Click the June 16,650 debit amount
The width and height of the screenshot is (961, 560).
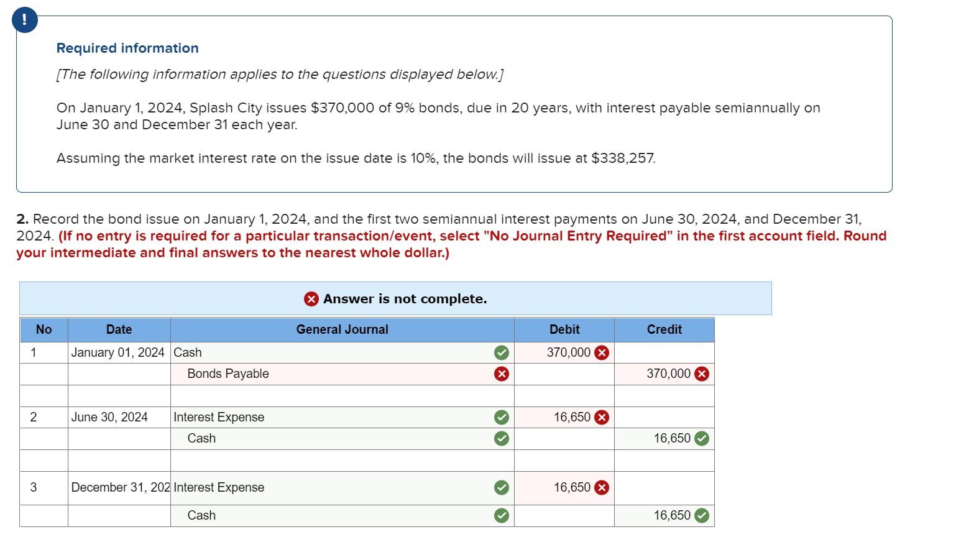pos(572,417)
